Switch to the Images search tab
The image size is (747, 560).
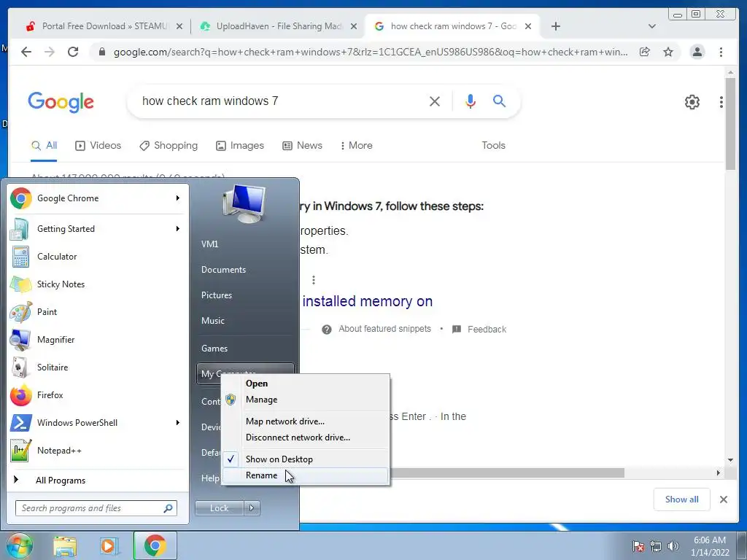[x=239, y=146]
